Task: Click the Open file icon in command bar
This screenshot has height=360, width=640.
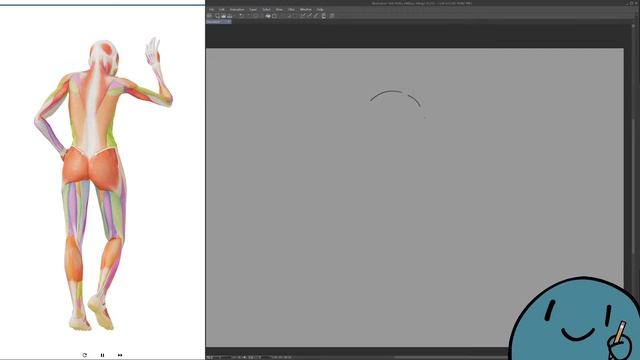Action: (x=223, y=16)
